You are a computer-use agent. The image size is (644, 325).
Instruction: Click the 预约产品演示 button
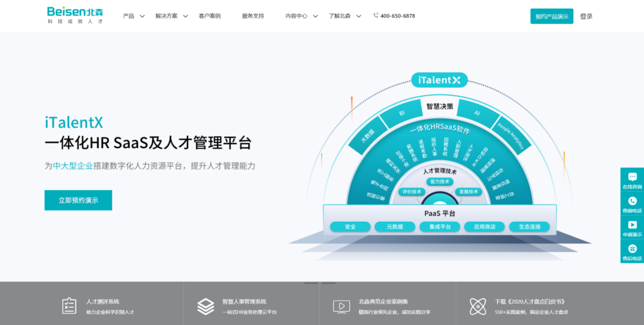click(552, 16)
